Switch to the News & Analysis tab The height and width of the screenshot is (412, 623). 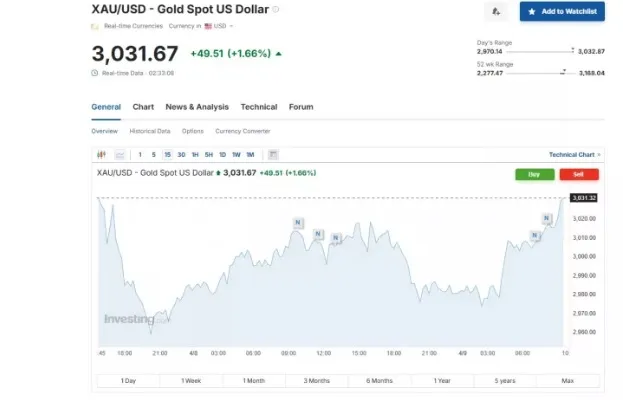click(x=196, y=107)
